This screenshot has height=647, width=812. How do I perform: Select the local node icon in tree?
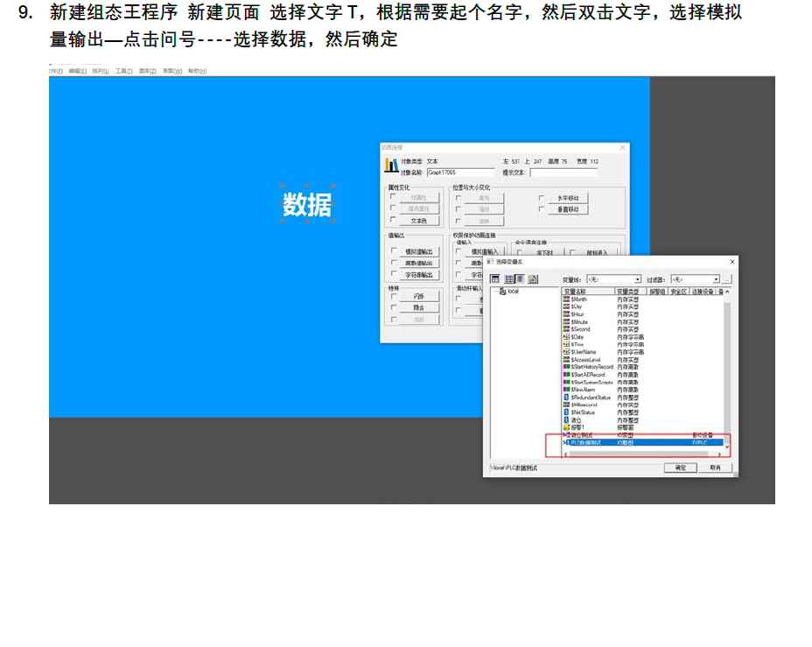(x=502, y=292)
